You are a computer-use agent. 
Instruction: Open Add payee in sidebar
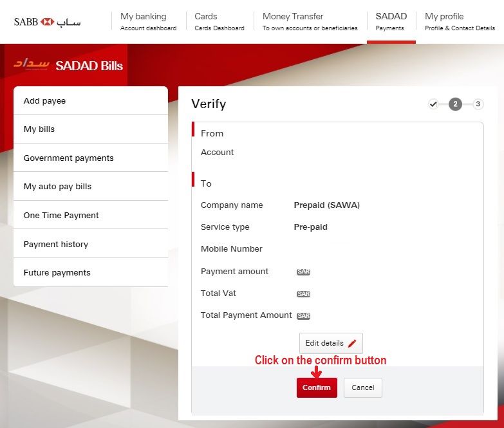pyautogui.click(x=91, y=100)
